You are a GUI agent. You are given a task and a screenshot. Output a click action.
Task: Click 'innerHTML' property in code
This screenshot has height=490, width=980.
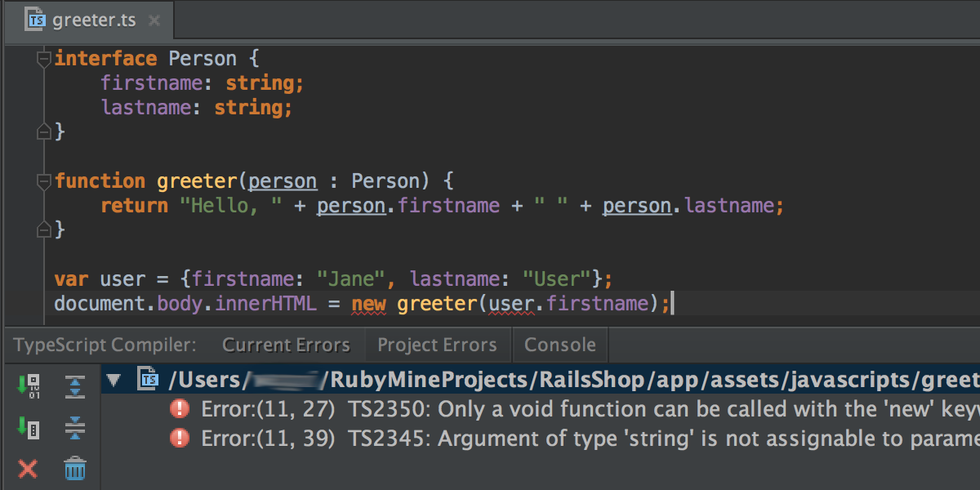pos(266,305)
